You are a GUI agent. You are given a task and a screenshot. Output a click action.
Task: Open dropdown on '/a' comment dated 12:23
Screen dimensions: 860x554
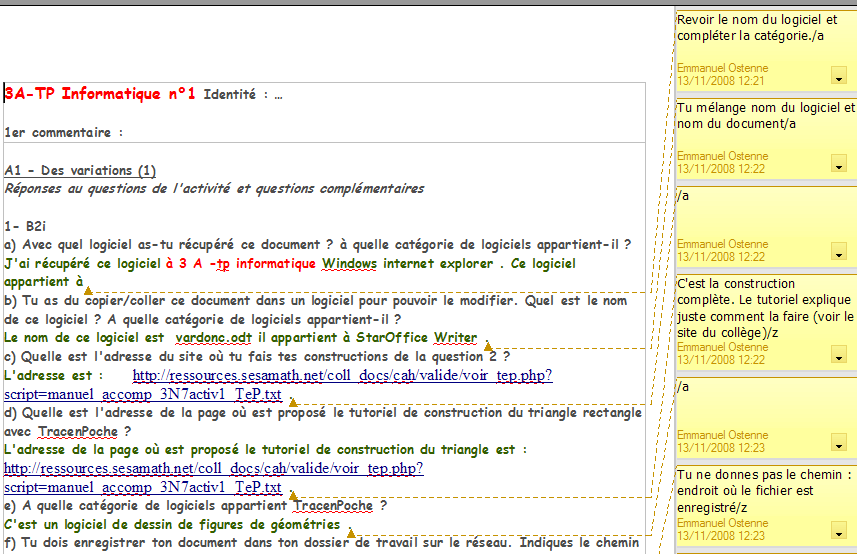pyautogui.click(x=839, y=442)
